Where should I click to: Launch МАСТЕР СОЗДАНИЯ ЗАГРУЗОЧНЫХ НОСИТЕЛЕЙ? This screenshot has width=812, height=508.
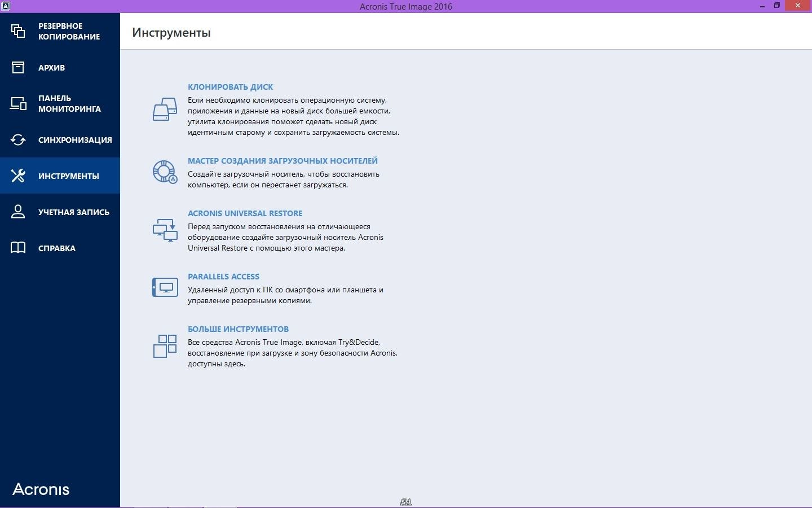(x=283, y=161)
